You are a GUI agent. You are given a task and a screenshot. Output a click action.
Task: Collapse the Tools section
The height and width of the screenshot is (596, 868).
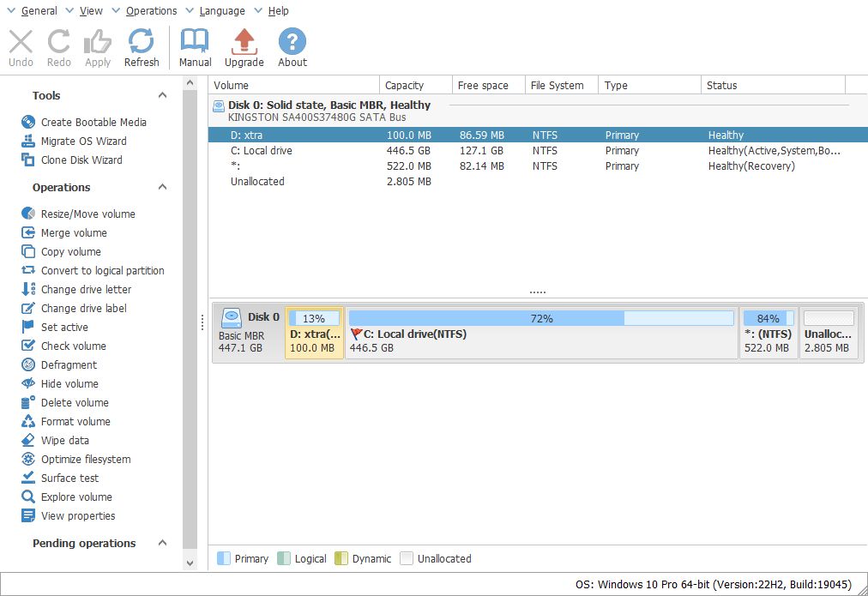161,95
